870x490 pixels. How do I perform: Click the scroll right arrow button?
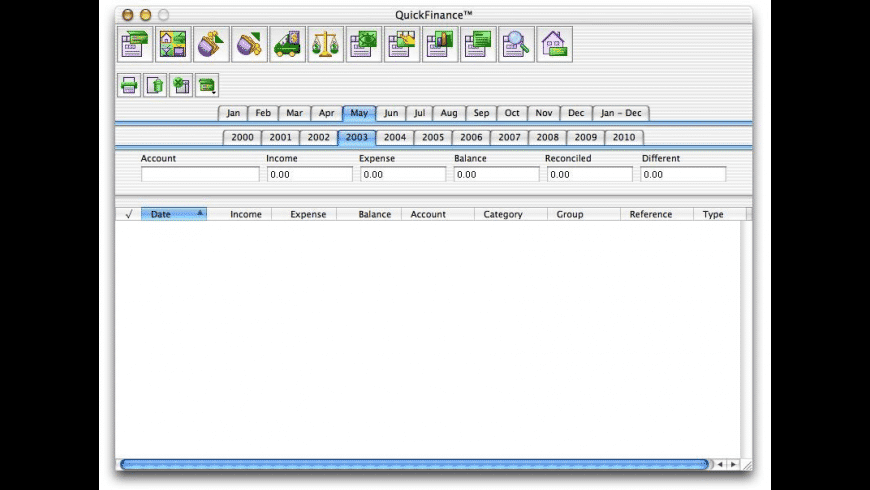(733, 464)
